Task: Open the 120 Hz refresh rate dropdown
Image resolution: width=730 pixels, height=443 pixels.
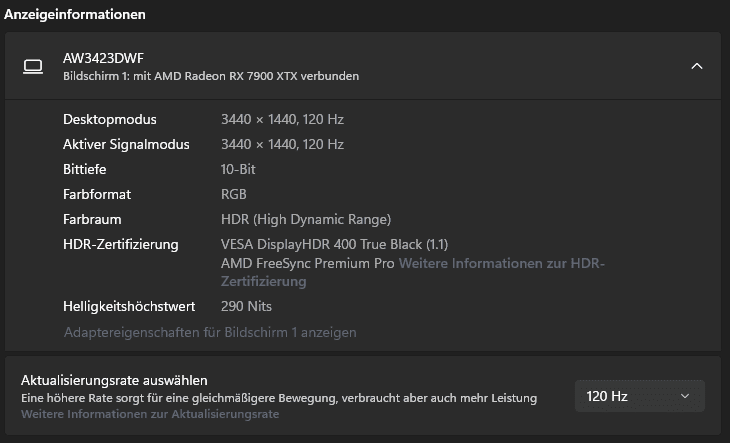Action: 639,396
